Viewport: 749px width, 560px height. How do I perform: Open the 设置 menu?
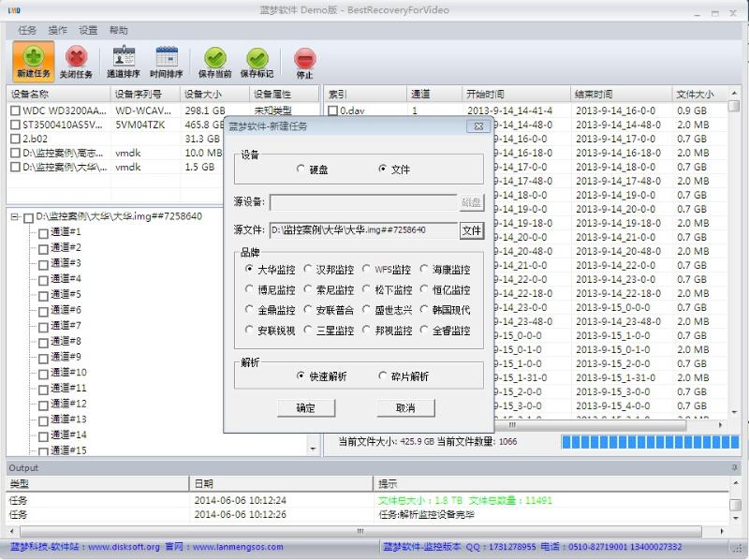coord(88,30)
